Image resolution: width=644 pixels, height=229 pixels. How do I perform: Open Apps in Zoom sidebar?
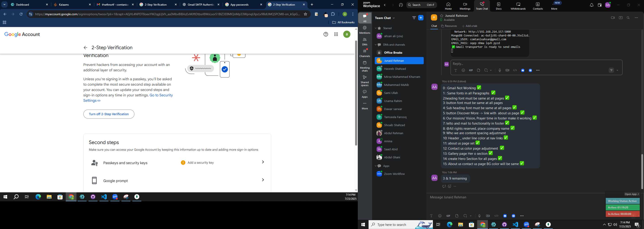pyautogui.click(x=365, y=94)
